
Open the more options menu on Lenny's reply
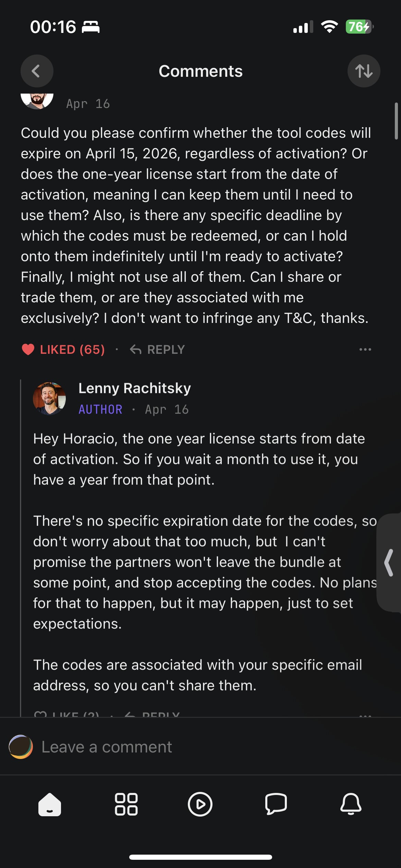point(365,714)
